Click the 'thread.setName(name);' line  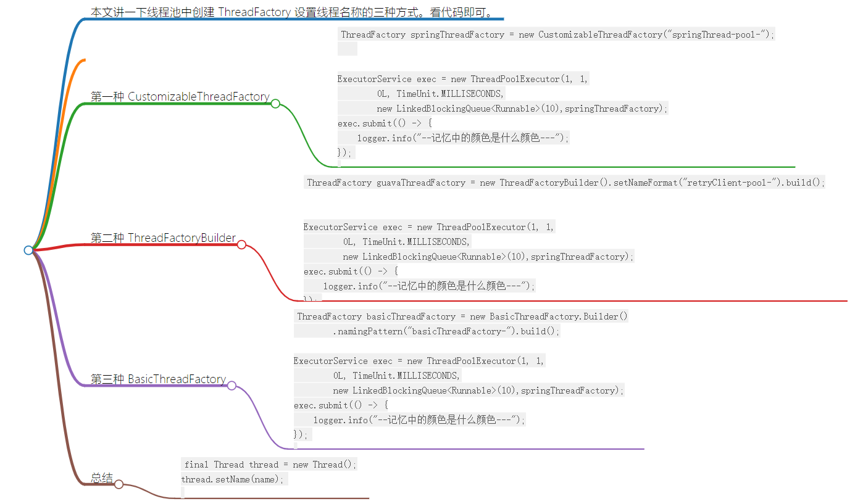pyautogui.click(x=233, y=479)
